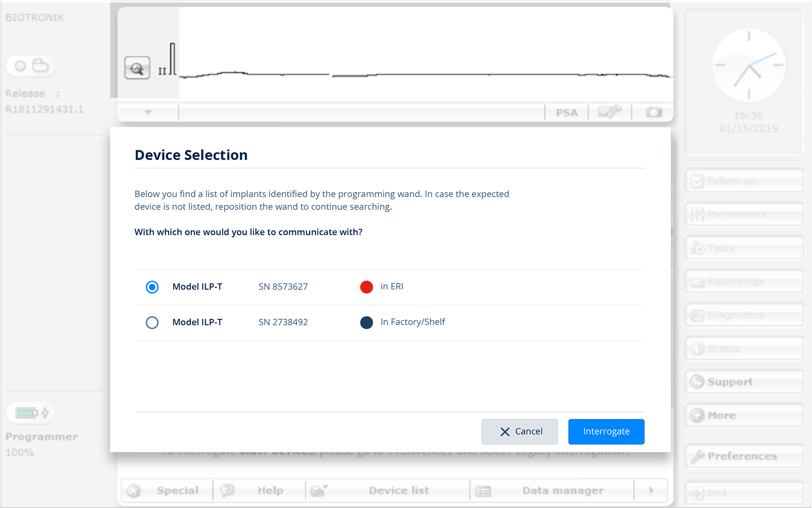
Task: Click the analog clock widget
Action: (749, 65)
